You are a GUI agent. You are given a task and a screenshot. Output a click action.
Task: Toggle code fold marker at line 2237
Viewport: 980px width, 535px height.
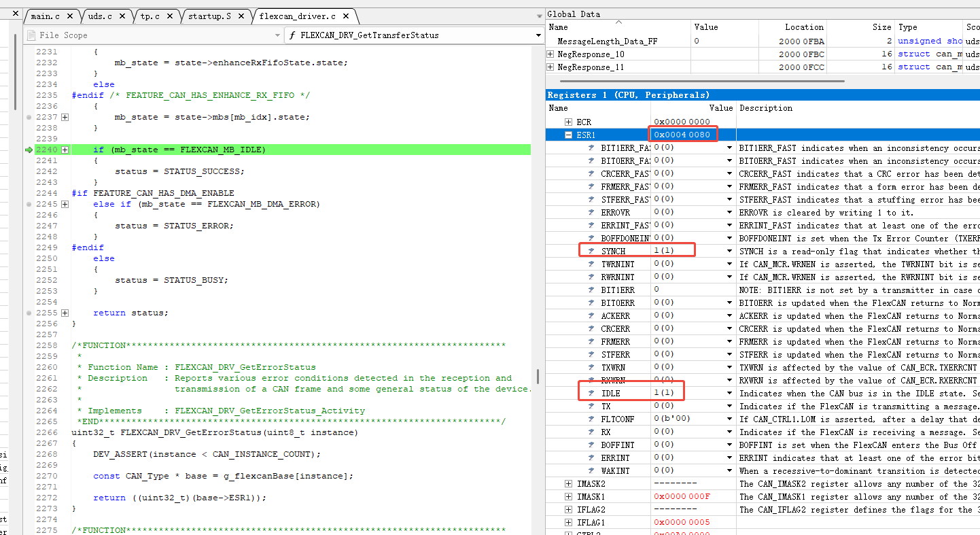coord(65,117)
